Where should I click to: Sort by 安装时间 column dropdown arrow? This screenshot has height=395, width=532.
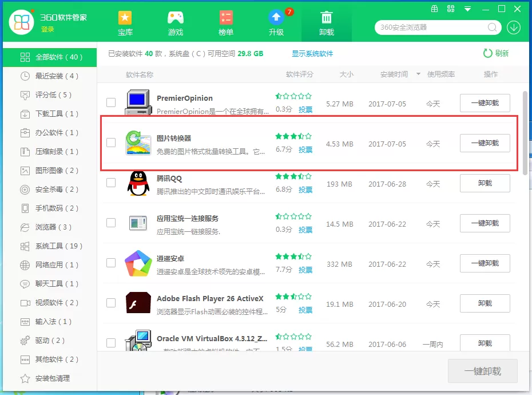pos(418,74)
